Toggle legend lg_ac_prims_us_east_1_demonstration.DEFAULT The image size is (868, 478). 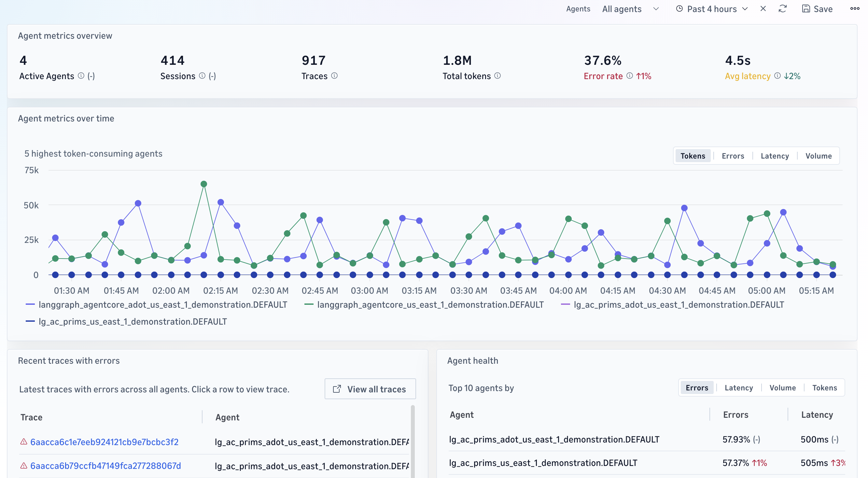point(126,322)
